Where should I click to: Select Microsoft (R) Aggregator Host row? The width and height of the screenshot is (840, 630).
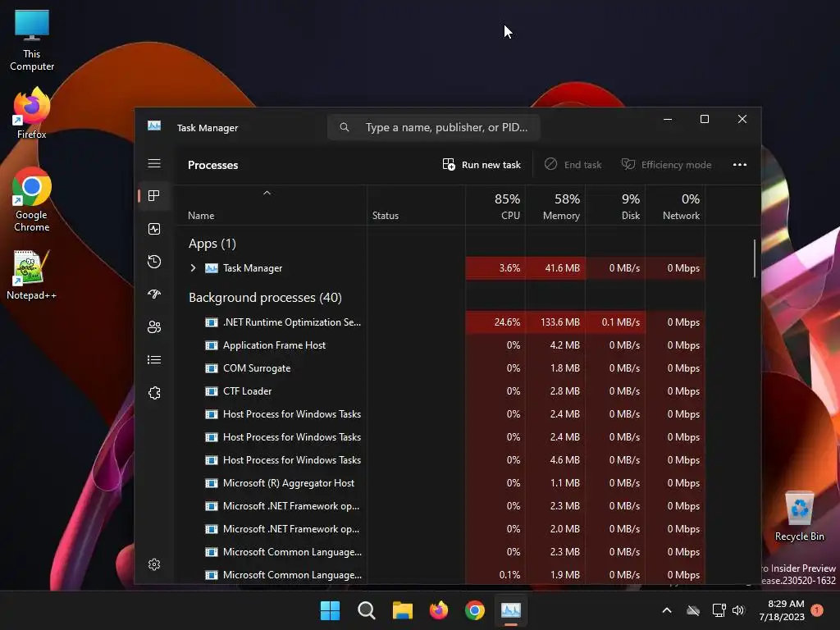441,482
